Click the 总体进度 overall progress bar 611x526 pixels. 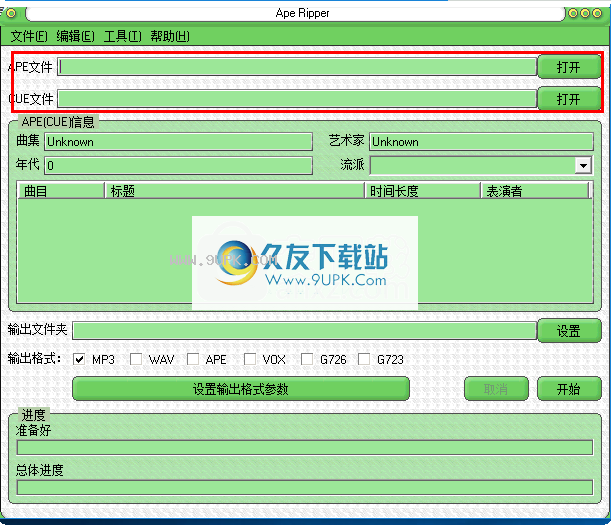tap(305, 487)
